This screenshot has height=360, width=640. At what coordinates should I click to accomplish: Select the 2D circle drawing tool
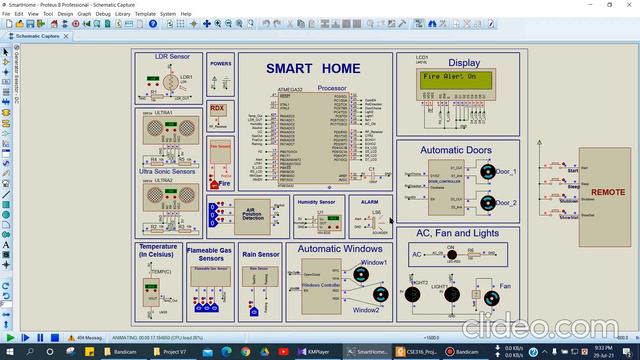[6, 215]
